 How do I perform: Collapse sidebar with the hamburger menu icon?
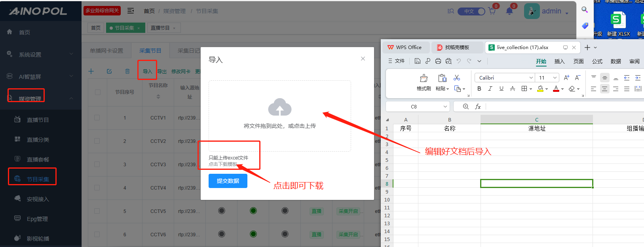131,11
